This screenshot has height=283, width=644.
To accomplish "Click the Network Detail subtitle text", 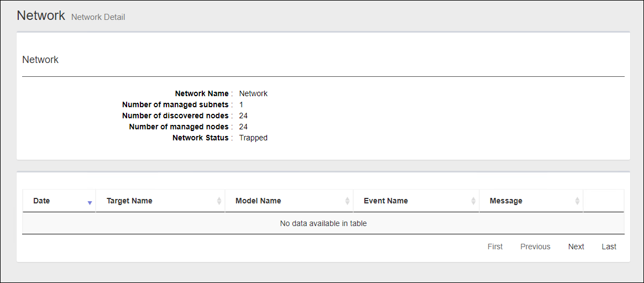I will click(98, 17).
